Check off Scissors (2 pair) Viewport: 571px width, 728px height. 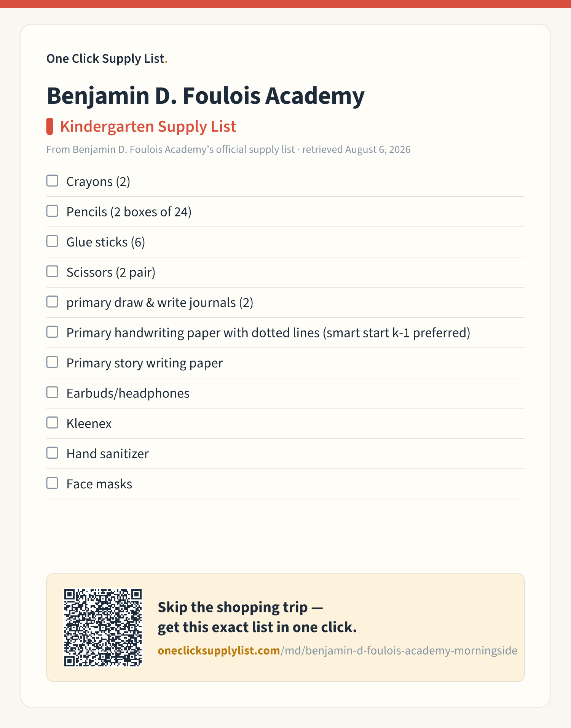pos(52,272)
